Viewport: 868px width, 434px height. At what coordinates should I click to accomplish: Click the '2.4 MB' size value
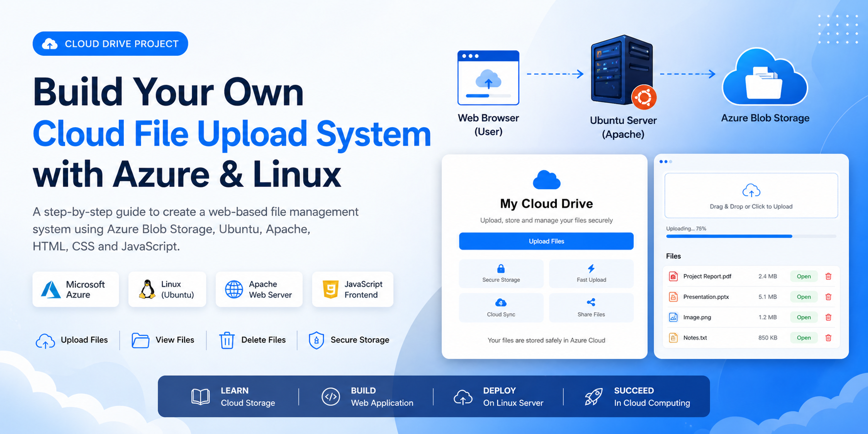[x=768, y=276]
